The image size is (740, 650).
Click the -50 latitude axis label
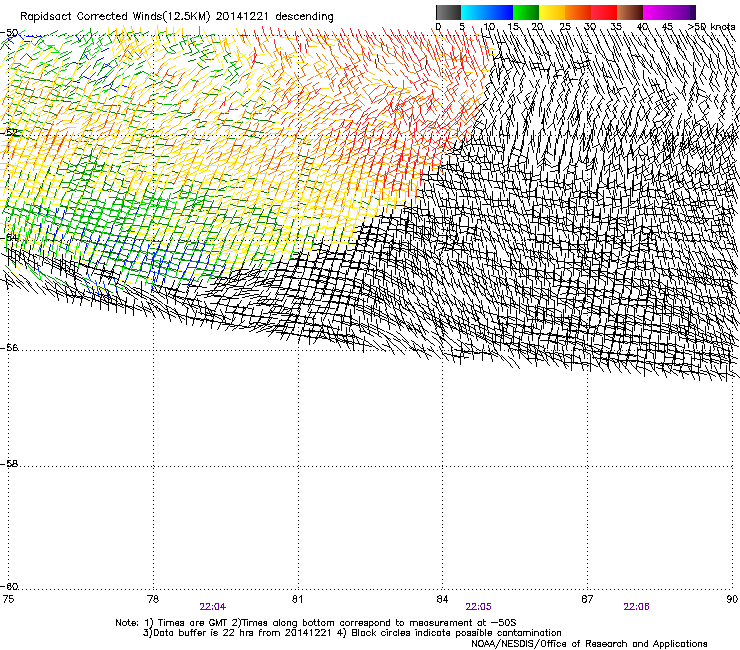[x=9, y=33]
